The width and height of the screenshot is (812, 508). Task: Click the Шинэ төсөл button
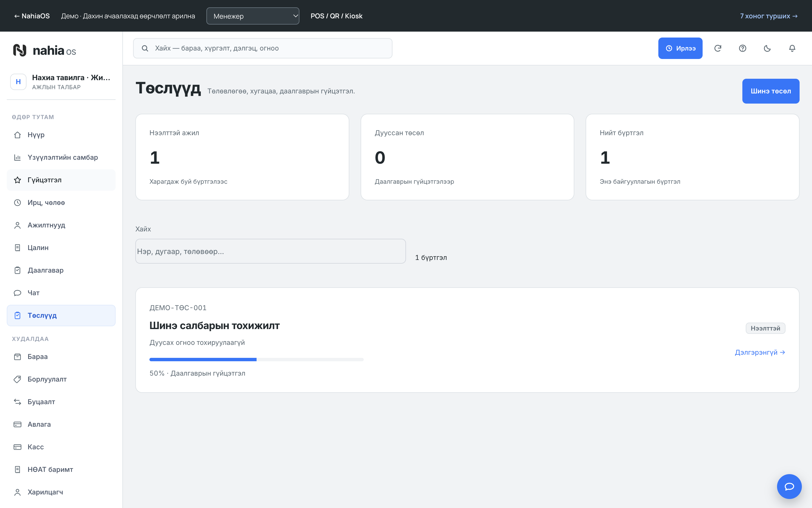pyautogui.click(x=771, y=91)
